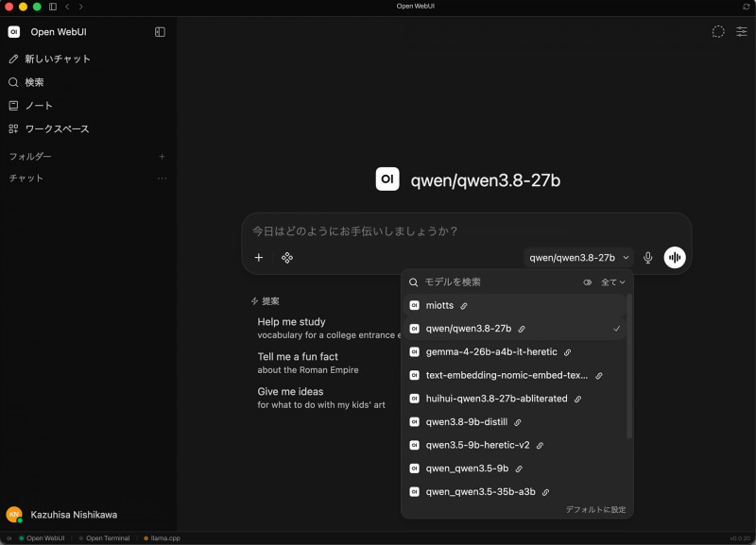This screenshot has width=756, height=545.
Task: Click link icon next to qwen_qwen3.5-9b
Action: click(519, 468)
